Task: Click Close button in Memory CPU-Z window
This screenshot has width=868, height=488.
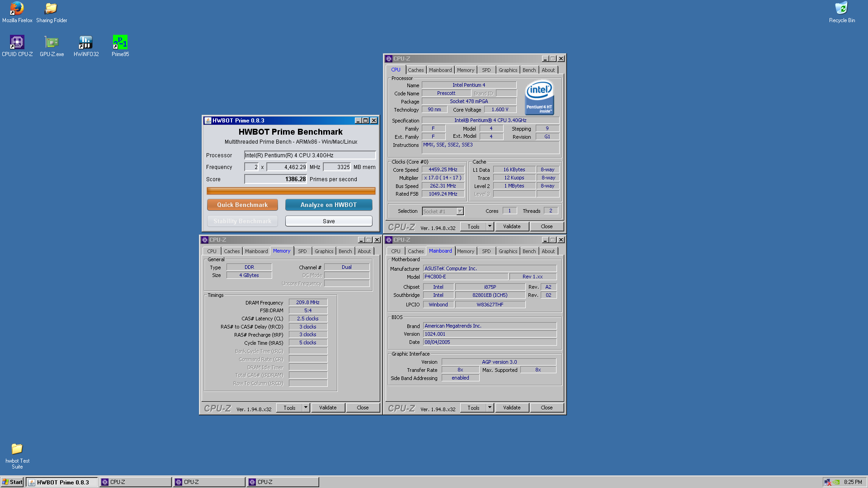Action: coord(363,408)
